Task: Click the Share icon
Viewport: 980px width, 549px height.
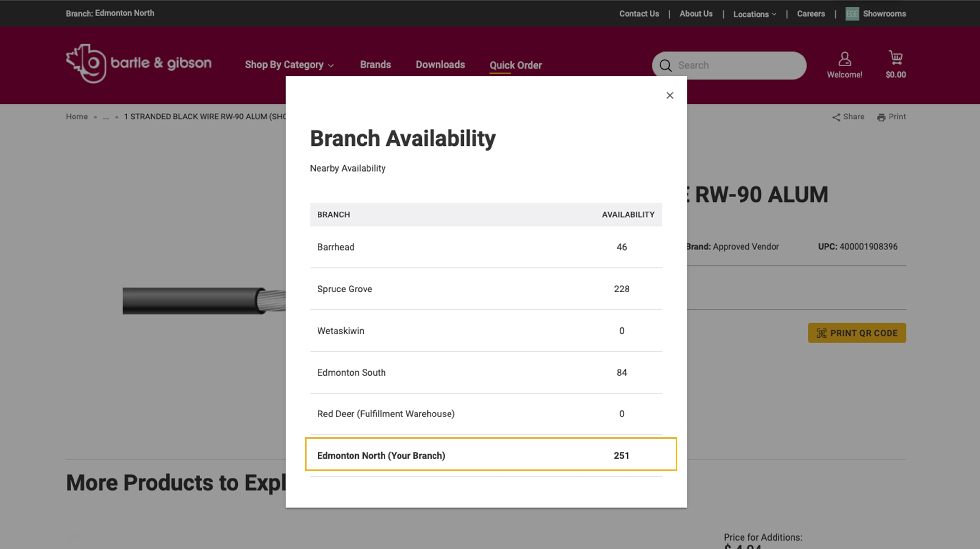Action: click(x=836, y=117)
